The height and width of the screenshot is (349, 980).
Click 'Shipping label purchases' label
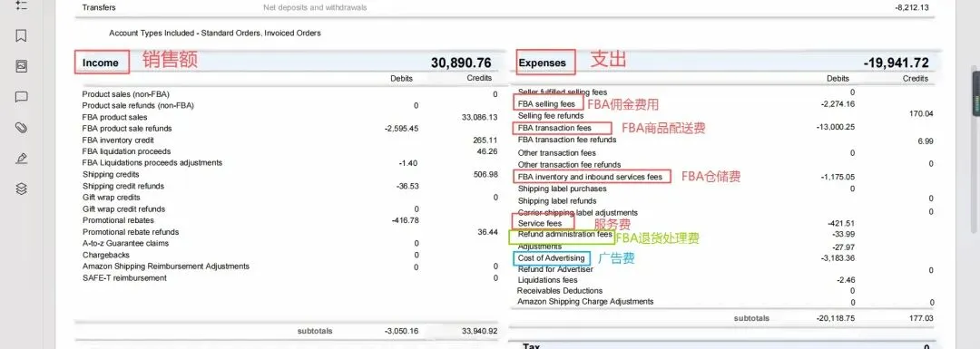[562, 189]
